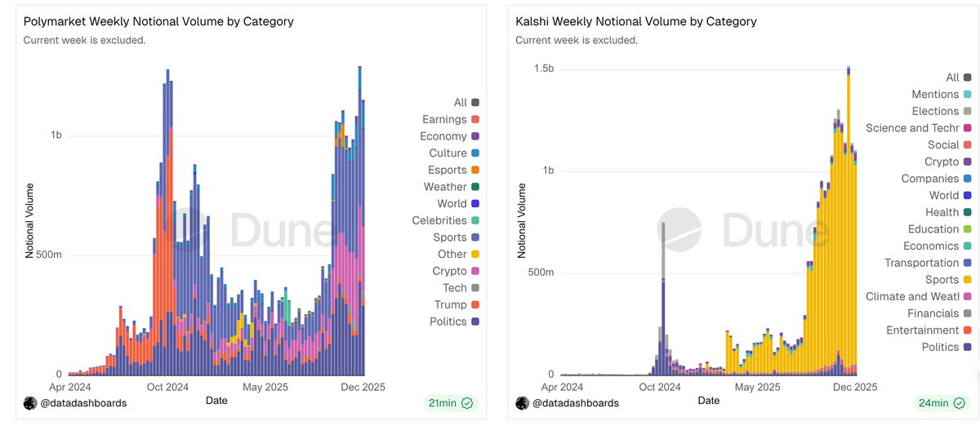Image resolution: width=980 pixels, height=426 pixels.
Task: Hide the Trump series in Polymarket legend
Action: click(450, 304)
